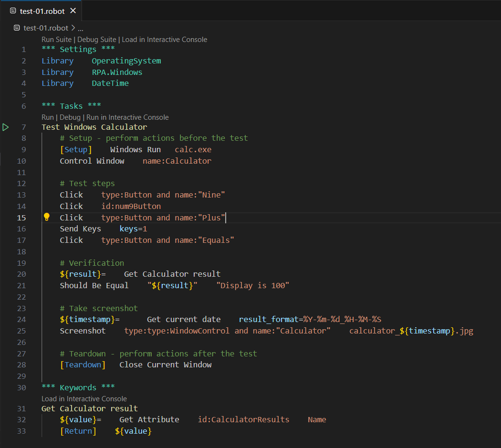Expand the breadcrumb ellipsis symbol list
Screen dimensions: 501x448
coord(80,28)
